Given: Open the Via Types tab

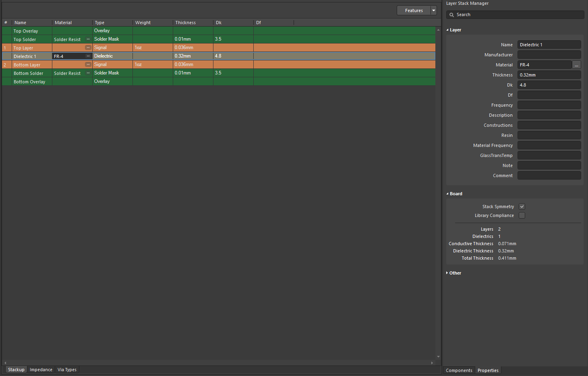Looking at the screenshot, I should (x=67, y=369).
